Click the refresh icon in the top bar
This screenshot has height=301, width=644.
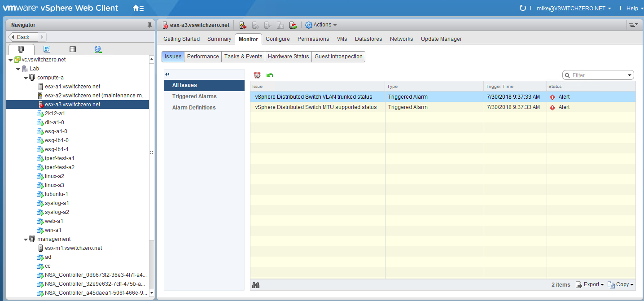[x=522, y=8]
